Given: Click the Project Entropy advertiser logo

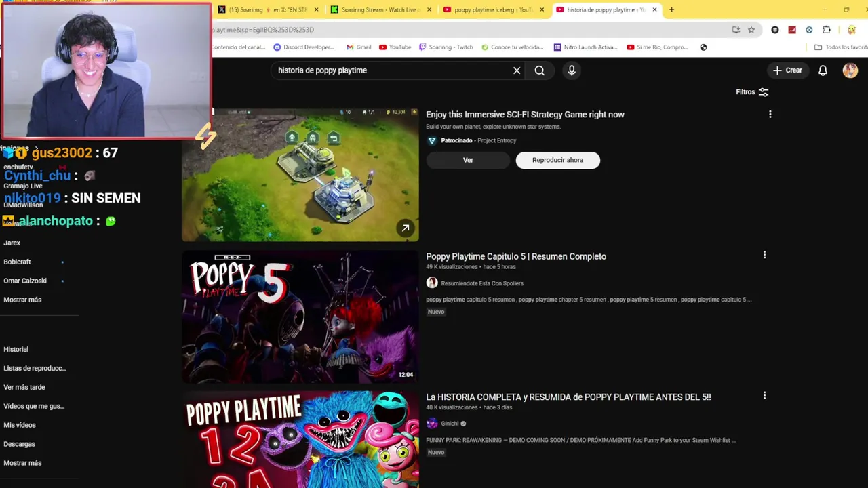Looking at the screenshot, I should 432,140.
